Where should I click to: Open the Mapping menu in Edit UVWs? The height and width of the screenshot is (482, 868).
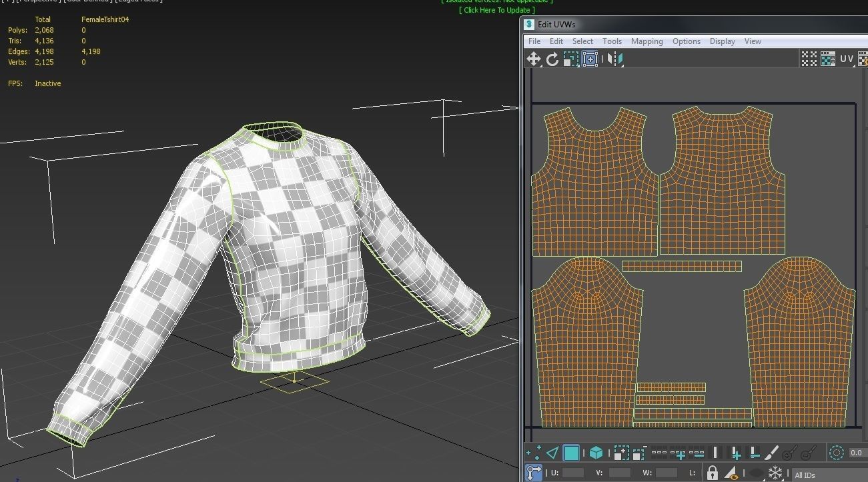(647, 41)
